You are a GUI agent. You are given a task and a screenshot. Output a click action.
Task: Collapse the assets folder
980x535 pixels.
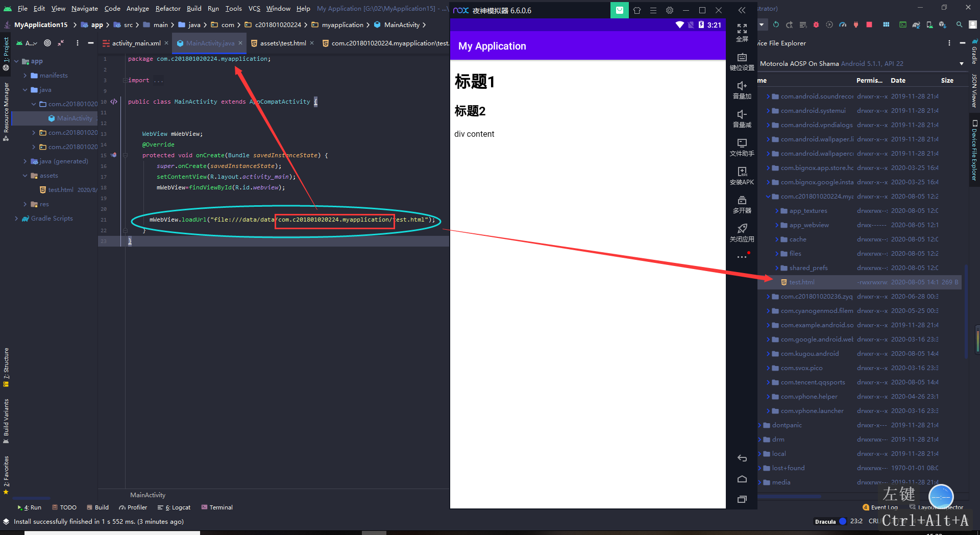25,176
